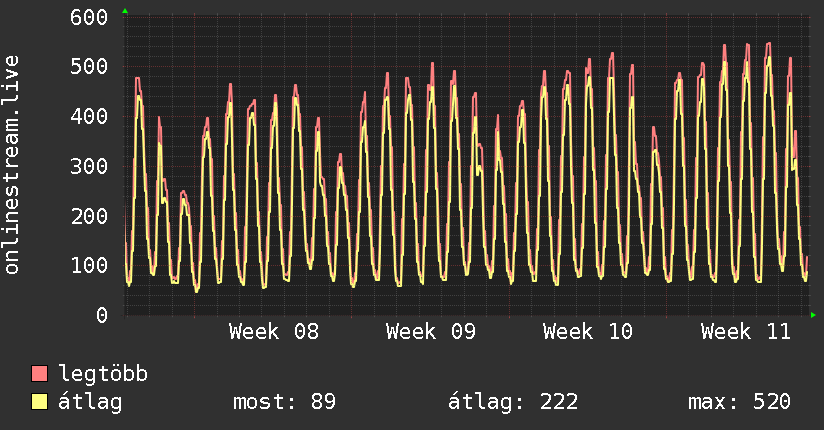Click the 0 y-axis origin label
Viewport: 824px width, 430px height.
tap(102, 315)
